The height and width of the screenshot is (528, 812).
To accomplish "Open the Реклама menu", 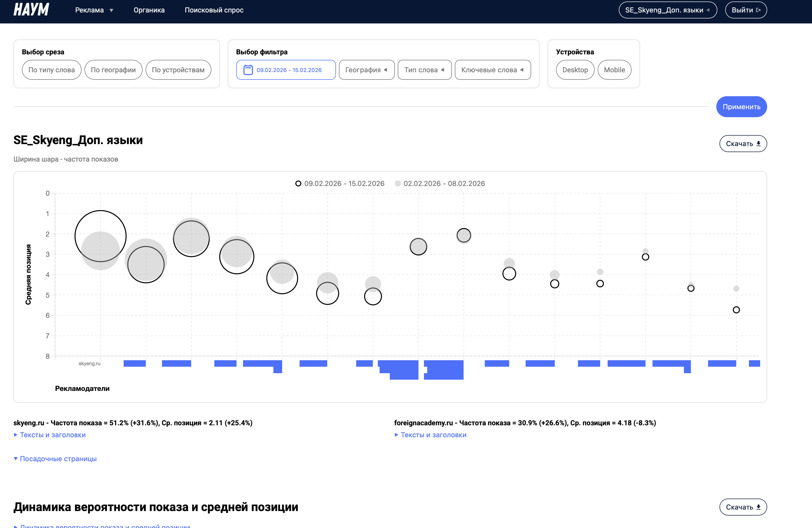I will 94,10.
